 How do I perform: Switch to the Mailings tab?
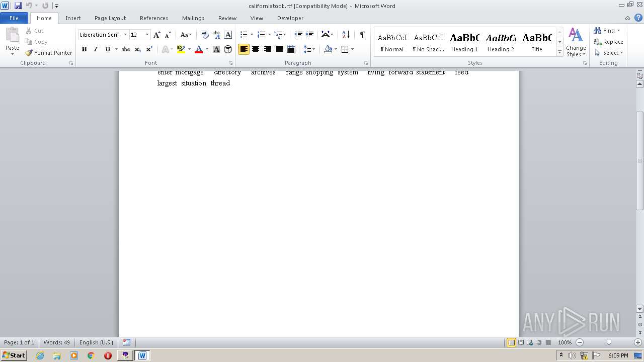tap(193, 18)
